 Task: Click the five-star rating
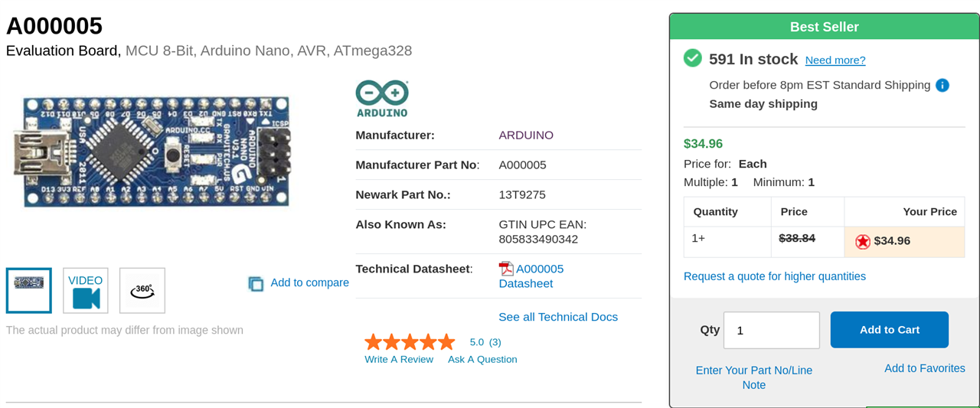click(410, 342)
